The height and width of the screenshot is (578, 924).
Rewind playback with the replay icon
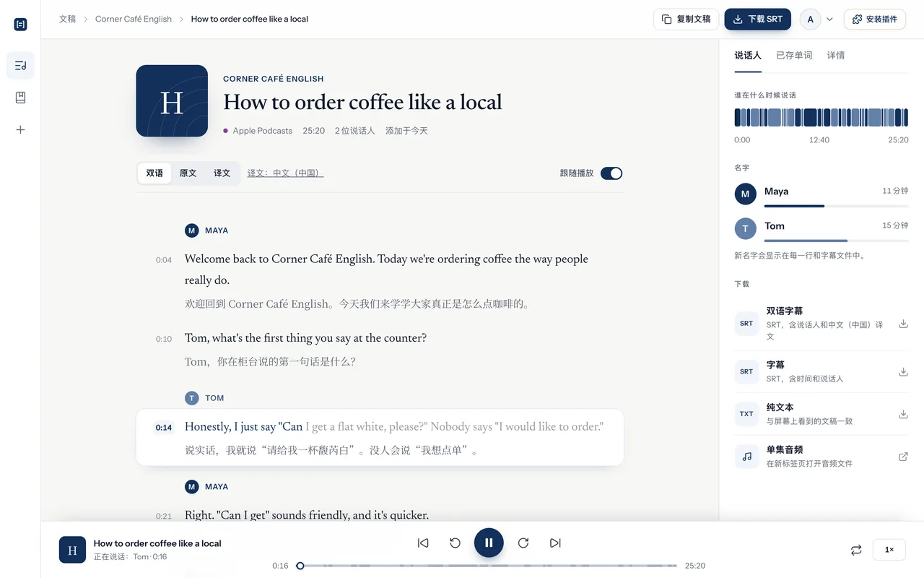(x=455, y=543)
